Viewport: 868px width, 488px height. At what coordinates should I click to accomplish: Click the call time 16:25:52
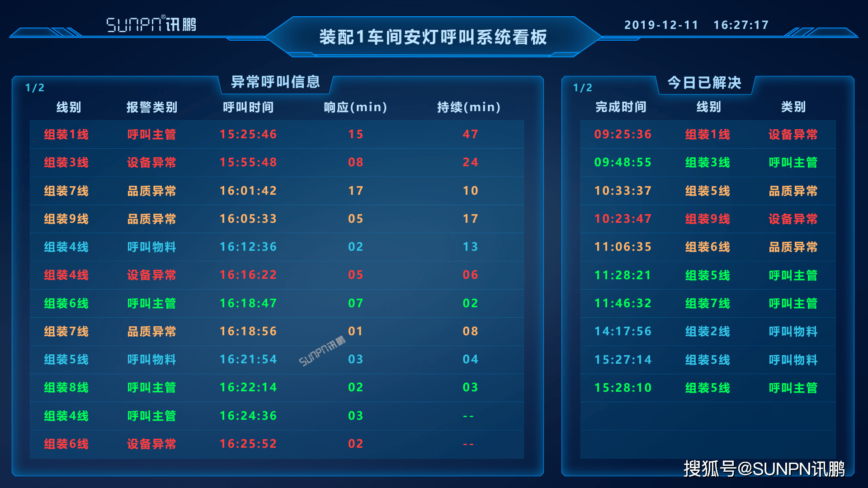(x=248, y=444)
